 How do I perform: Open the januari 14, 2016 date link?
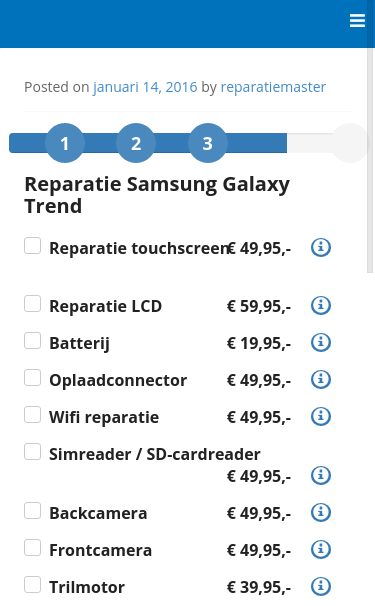click(x=145, y=87)
